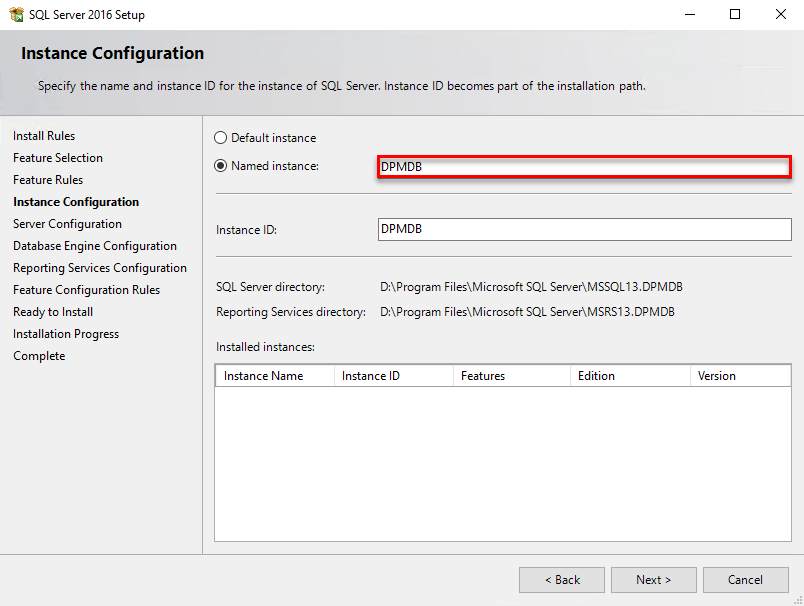Click the Instance Configuration page heading
Image resolution: width=804 pixels, height=606 pixels.
[112, 53]
